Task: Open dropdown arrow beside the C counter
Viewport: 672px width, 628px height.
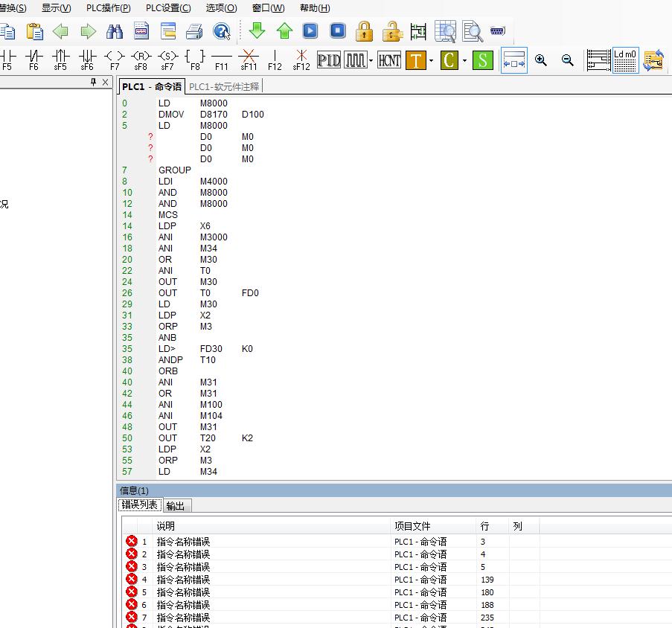Action: point(464,60)
